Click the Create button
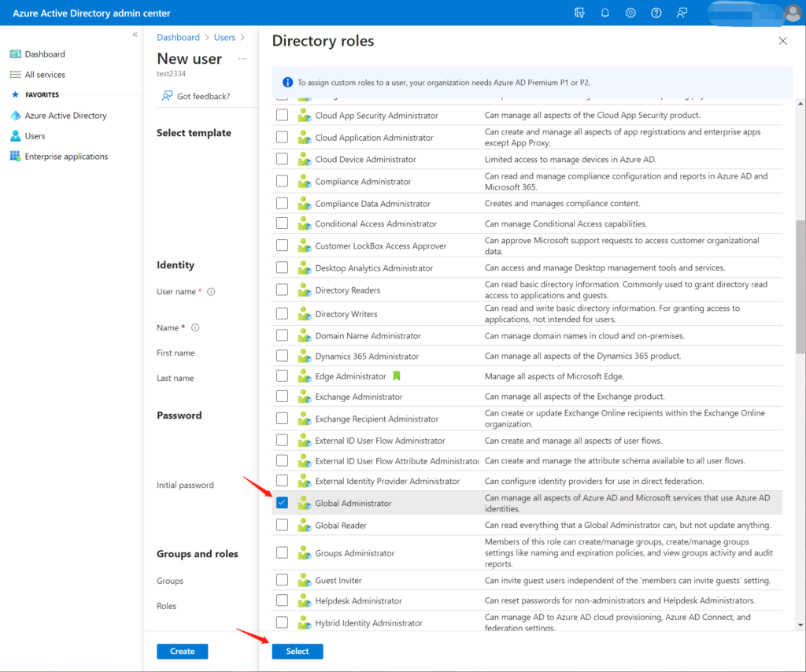Image resolution: width=806 pixels, height=672 pixels. click(183, 652)
